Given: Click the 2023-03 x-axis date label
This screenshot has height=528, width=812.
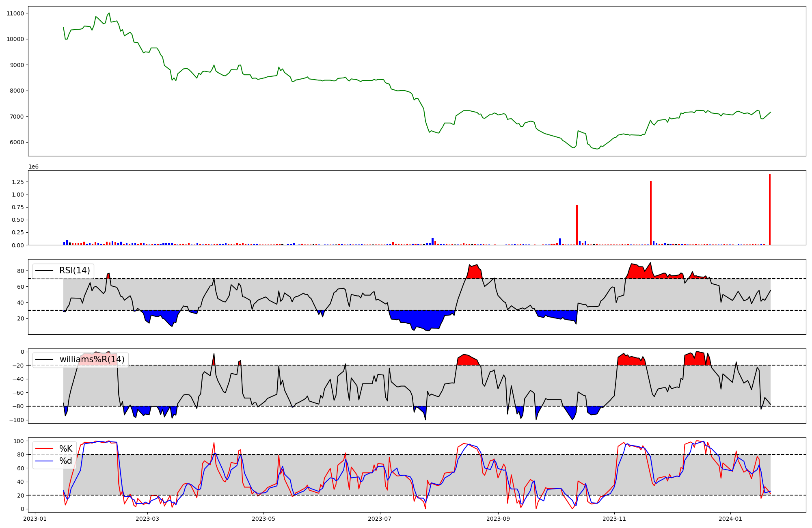Looking at the screenshot, I should pyautogui.click(x=147, y=519).
